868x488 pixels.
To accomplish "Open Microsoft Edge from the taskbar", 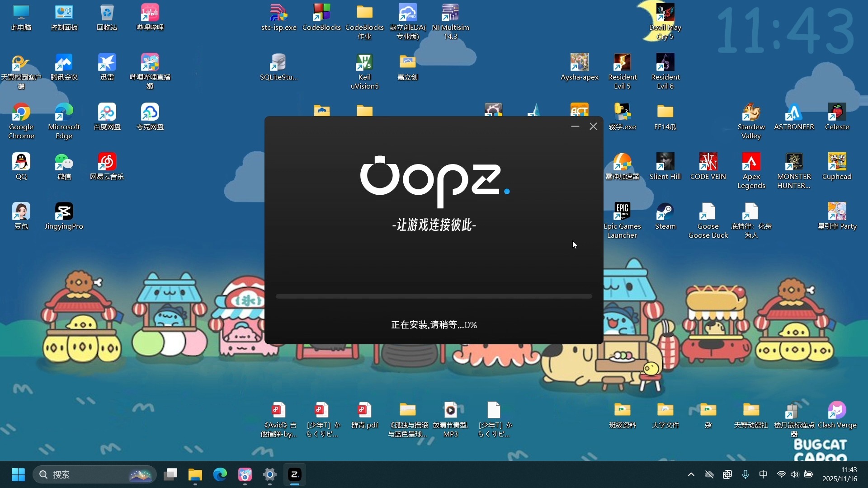I will [220, 474].
